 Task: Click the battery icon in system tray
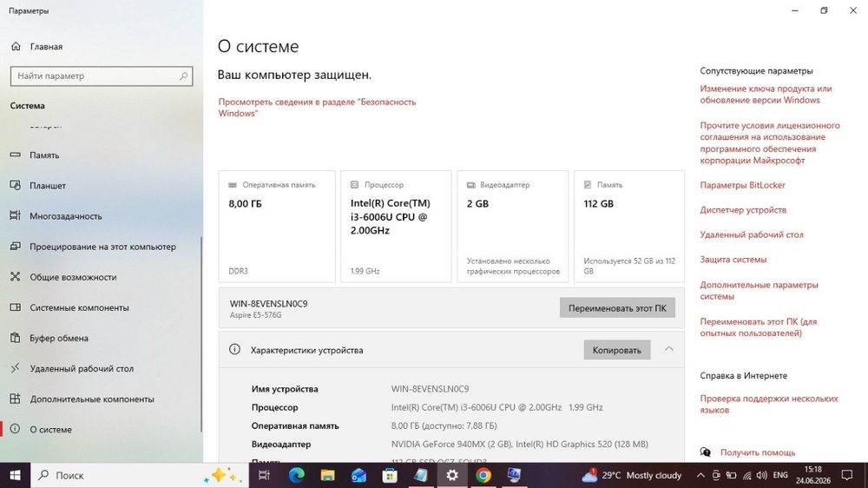click(x=731, y=475)
